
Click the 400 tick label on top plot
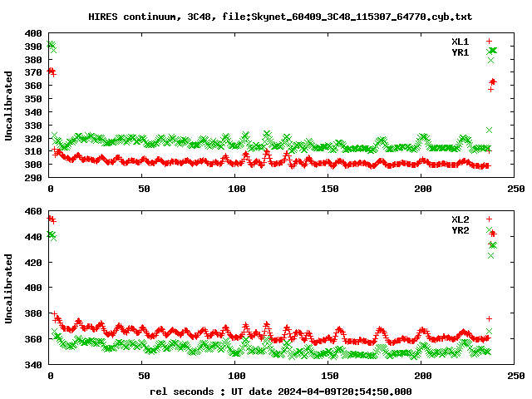(x=33, y=33)
